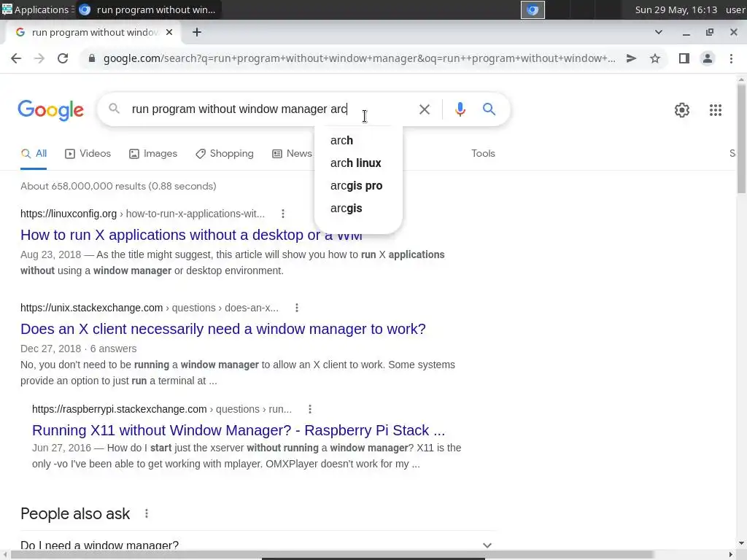Open the Chrome profile avatar
Viewport: 747px width, 560px height.
708,58
